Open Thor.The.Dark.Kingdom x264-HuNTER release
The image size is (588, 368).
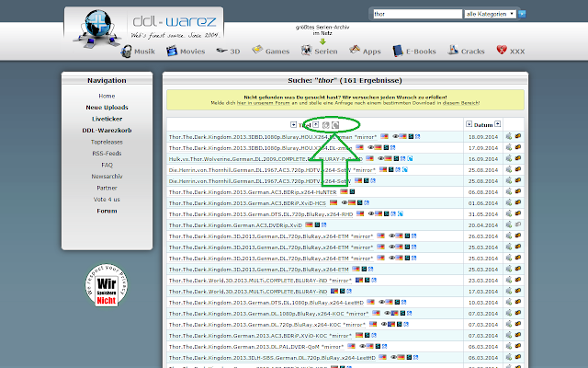253,192
